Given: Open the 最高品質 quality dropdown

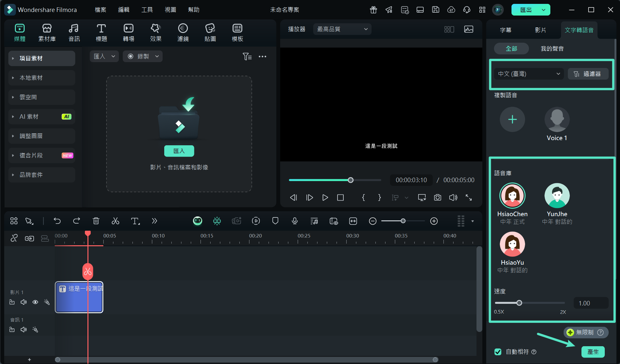Looking at the screenshot, I should (x=342, y=29).
